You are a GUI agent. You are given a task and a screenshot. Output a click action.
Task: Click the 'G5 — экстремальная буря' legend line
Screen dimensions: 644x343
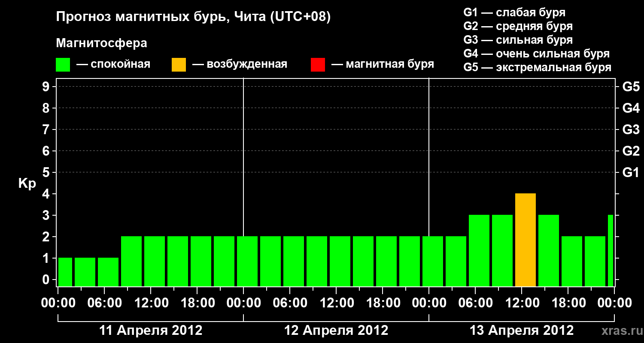[x=538, y=67]
